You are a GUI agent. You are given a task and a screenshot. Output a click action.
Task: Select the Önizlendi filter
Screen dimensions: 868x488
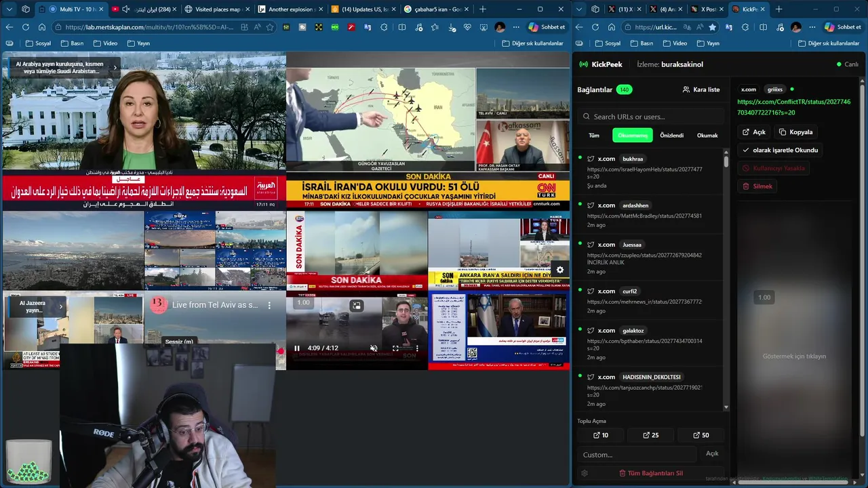pyautogui.click(x=672, y=136)
